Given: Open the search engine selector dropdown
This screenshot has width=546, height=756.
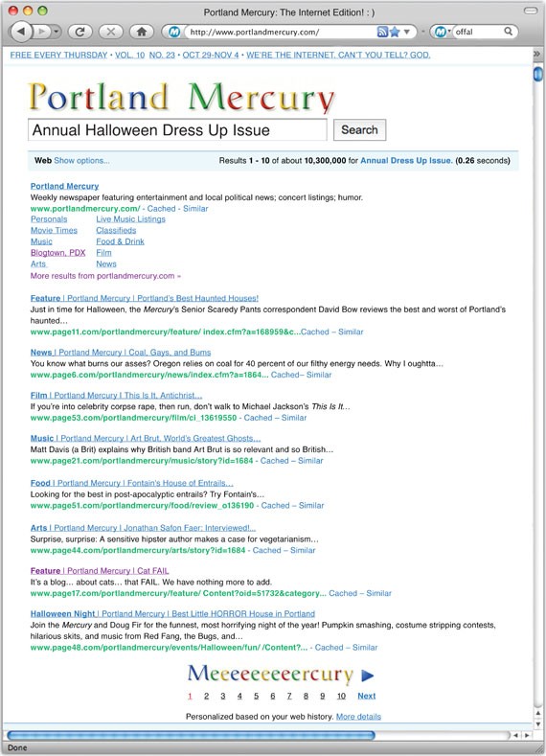Looking at the screenshot, I should pos(443,32).
